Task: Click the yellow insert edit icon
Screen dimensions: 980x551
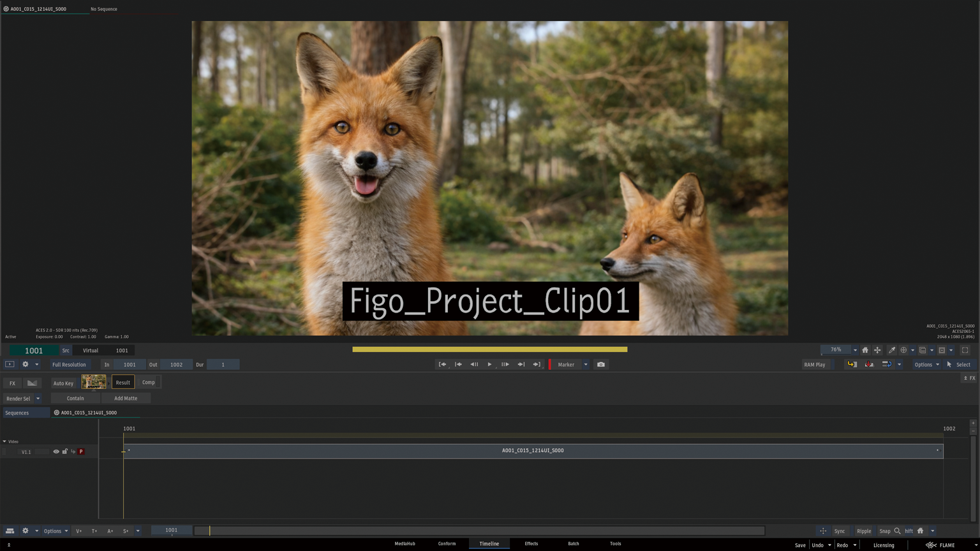Action: [x=852, y=365]
